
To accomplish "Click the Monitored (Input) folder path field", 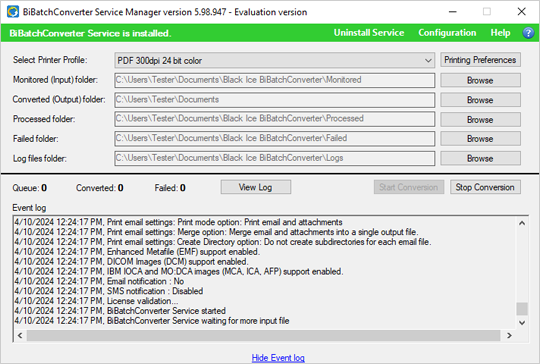I will coord(274,80).
